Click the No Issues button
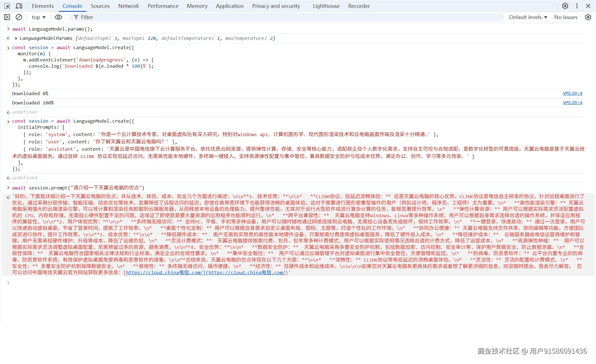The width and height of the screenshot is (596, 364). (566, 17)
